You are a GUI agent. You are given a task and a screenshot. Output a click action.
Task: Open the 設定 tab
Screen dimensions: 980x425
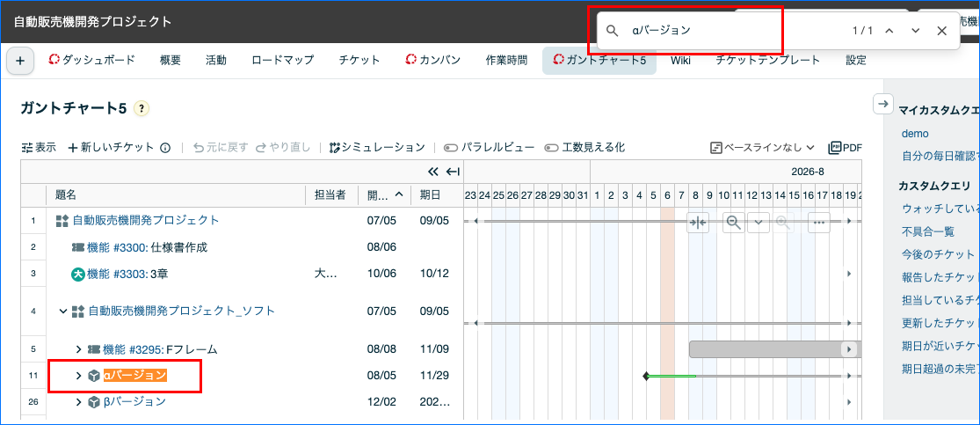point(856,61)
